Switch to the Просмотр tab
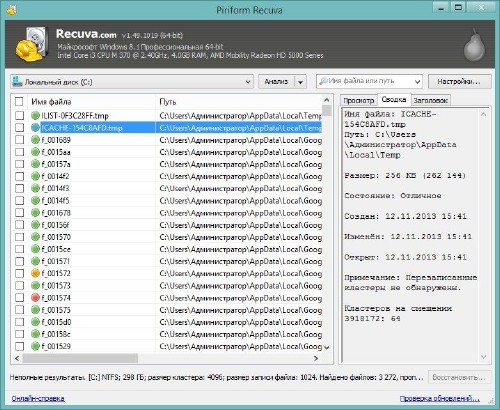The width and height of the screenshot is (500, 410). (x=359, y=100)
